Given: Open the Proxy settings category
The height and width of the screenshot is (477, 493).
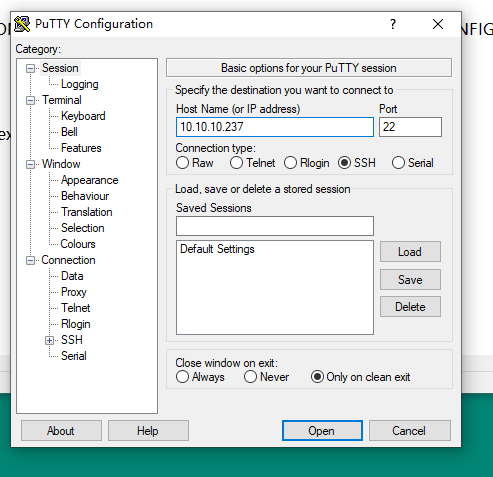Looking at the screenshot, I should point(74,292).
